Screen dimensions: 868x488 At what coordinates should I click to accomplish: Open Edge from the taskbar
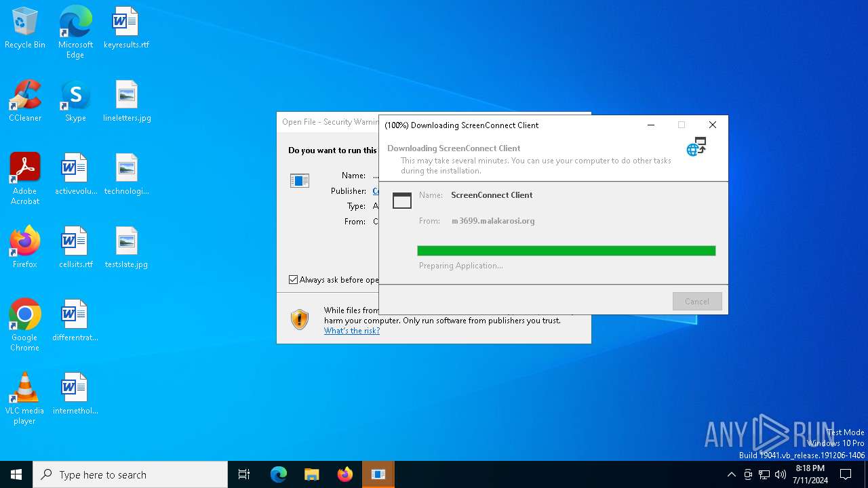(279, 474)
